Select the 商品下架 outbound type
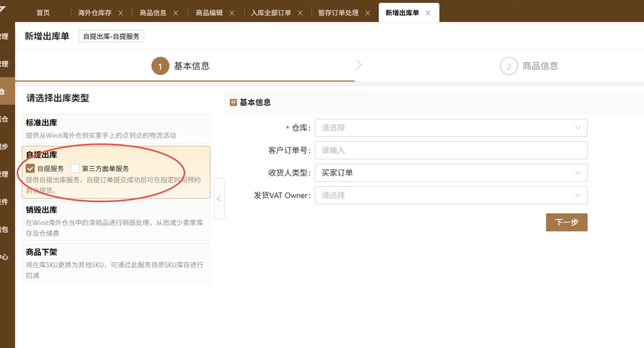The width and height of the screenshot is (644, 348). pos(116,263)
